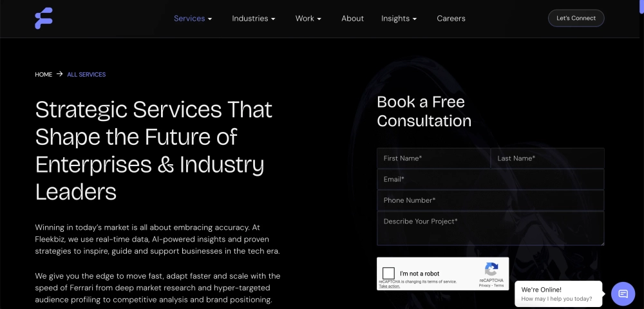Image resolution: width=644 pixels, height=309 pixels.
Task: Focus the First Name field
Action: (x=433, y=158)
